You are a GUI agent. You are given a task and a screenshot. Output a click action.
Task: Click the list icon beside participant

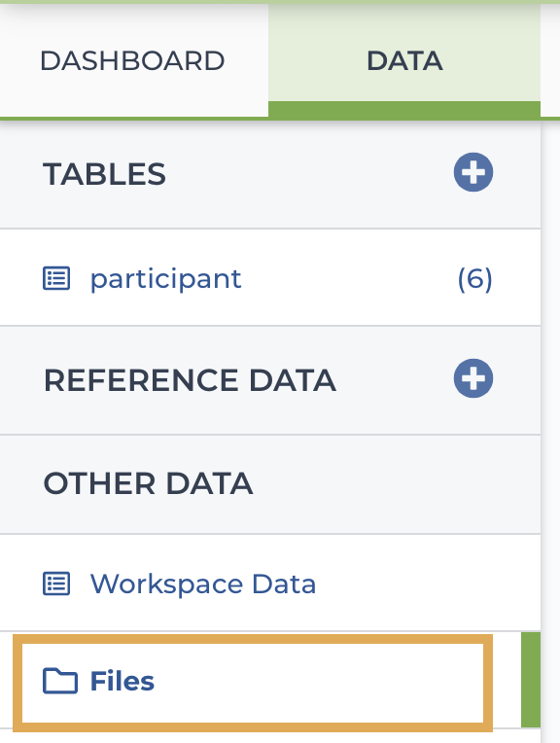(x=56, y=278)
